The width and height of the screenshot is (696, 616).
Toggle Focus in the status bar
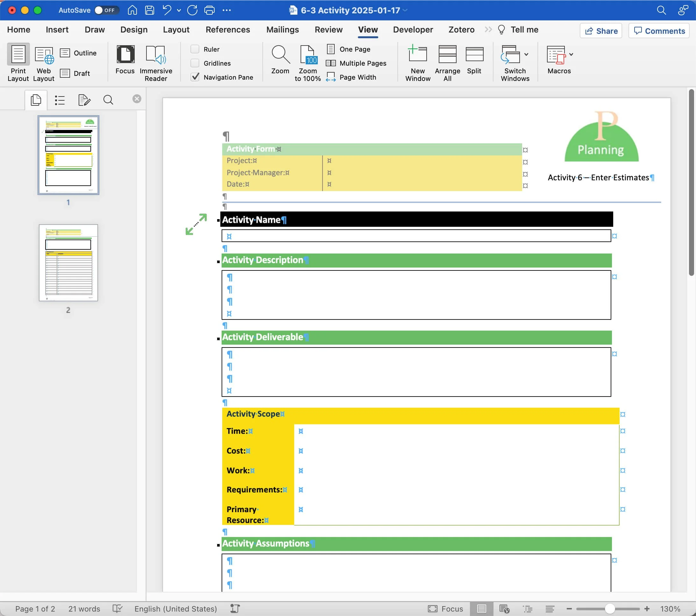[x=445, y=609]
